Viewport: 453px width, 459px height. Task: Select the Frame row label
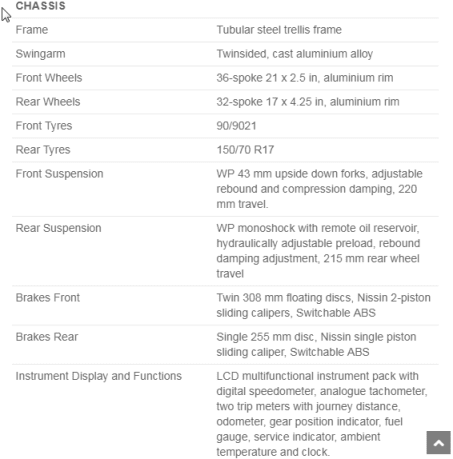point(32,30)
